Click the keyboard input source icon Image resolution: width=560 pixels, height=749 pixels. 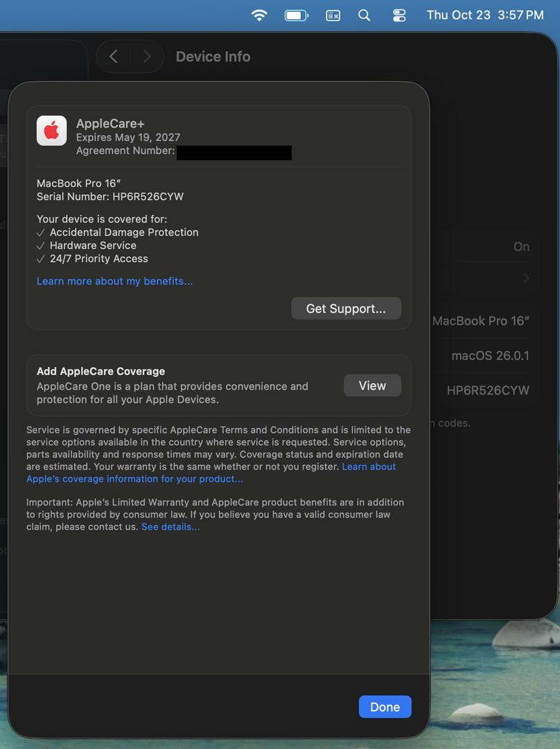coord(333,15)
